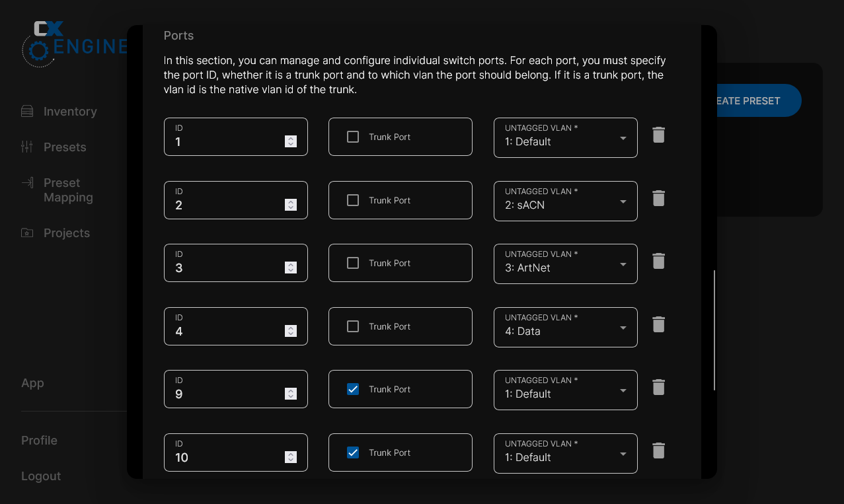Click the Logout link
Viewport: 844px width, 504px height.
[x=41, y=476]
